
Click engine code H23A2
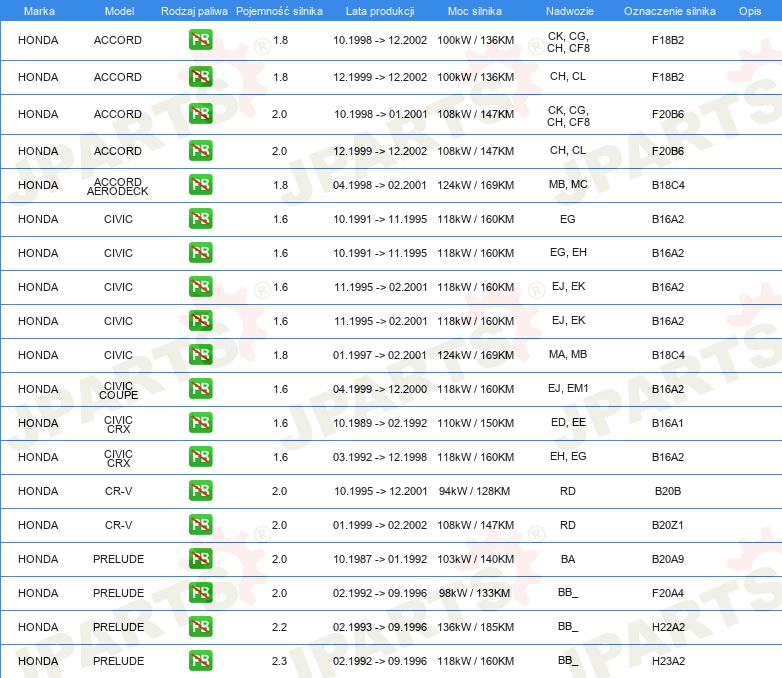click(668, 661)
